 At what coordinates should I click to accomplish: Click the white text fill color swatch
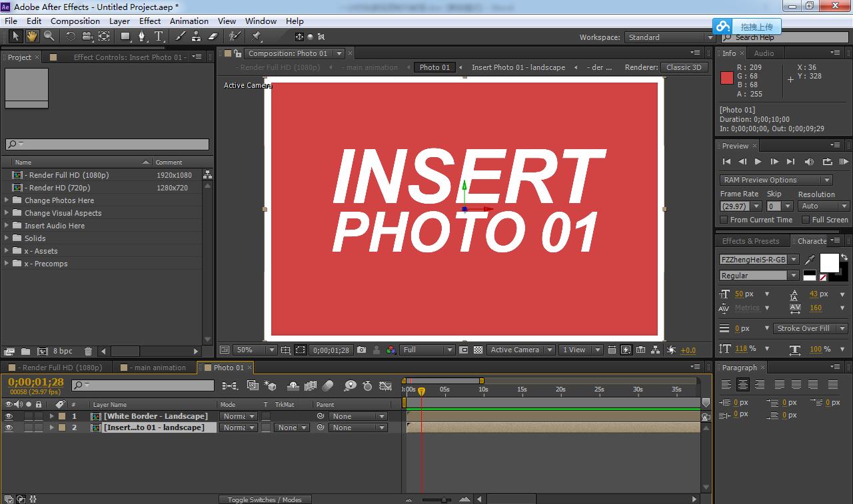pyautogui.click(x=829, y=263)
